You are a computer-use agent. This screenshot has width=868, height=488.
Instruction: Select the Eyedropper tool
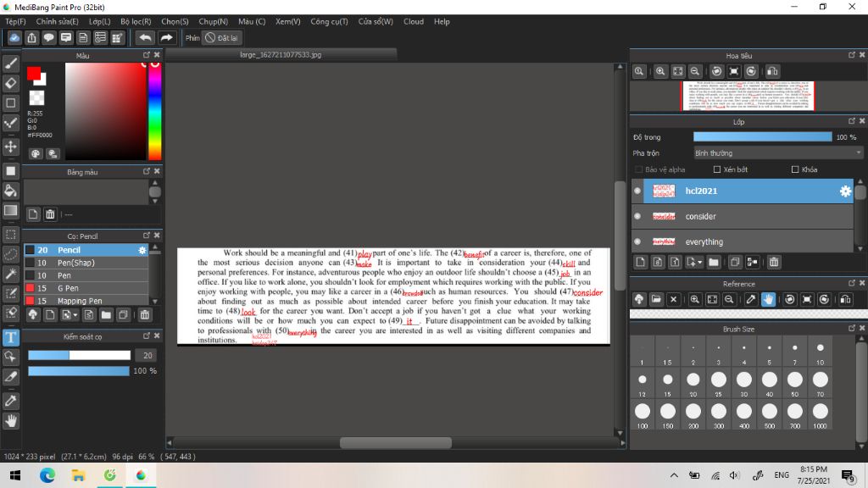pyautogui.click(x=10, y=401)
